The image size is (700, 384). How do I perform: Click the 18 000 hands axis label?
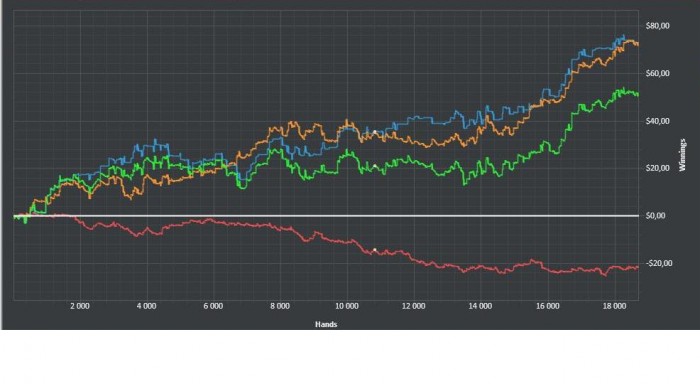click(x=614, y=306)
